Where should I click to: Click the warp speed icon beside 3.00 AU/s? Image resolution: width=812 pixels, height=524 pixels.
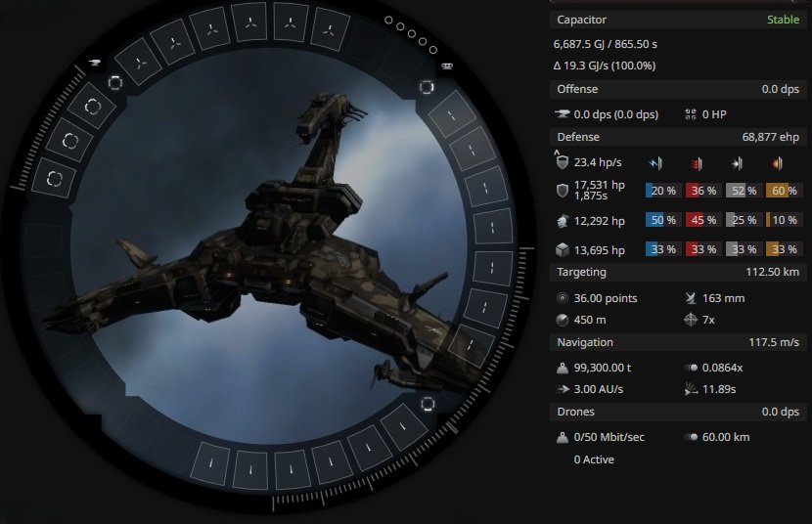562,389
